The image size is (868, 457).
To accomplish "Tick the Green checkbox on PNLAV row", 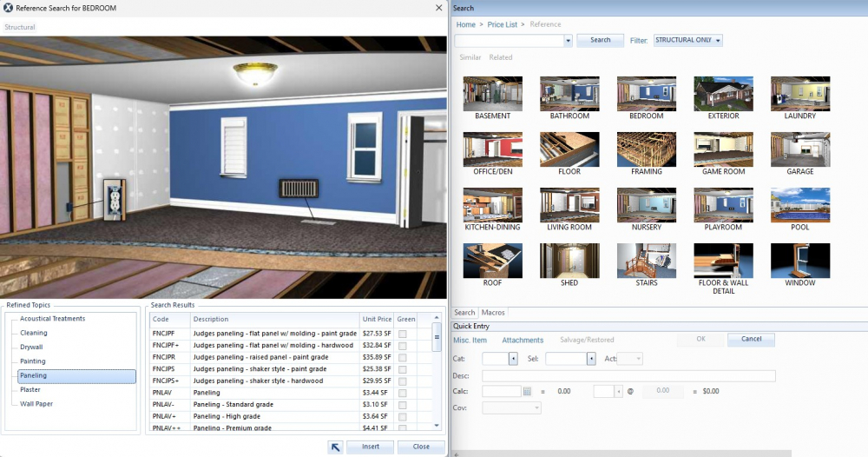I will pos(403,393).
